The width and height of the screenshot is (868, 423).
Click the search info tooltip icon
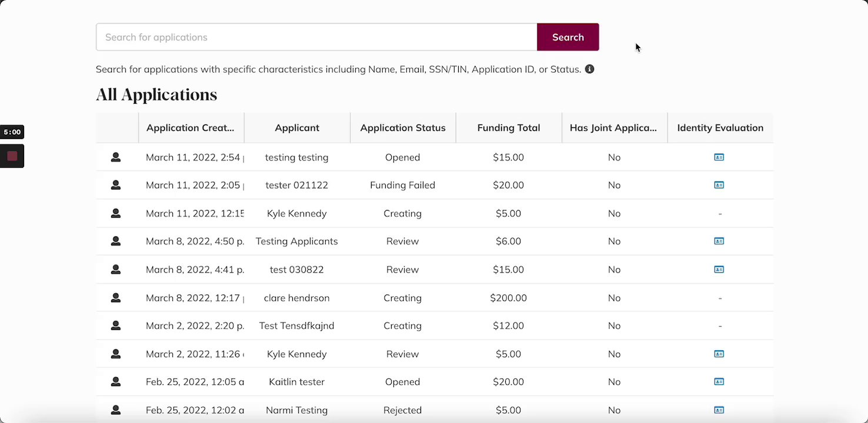[x=589, y=69]
